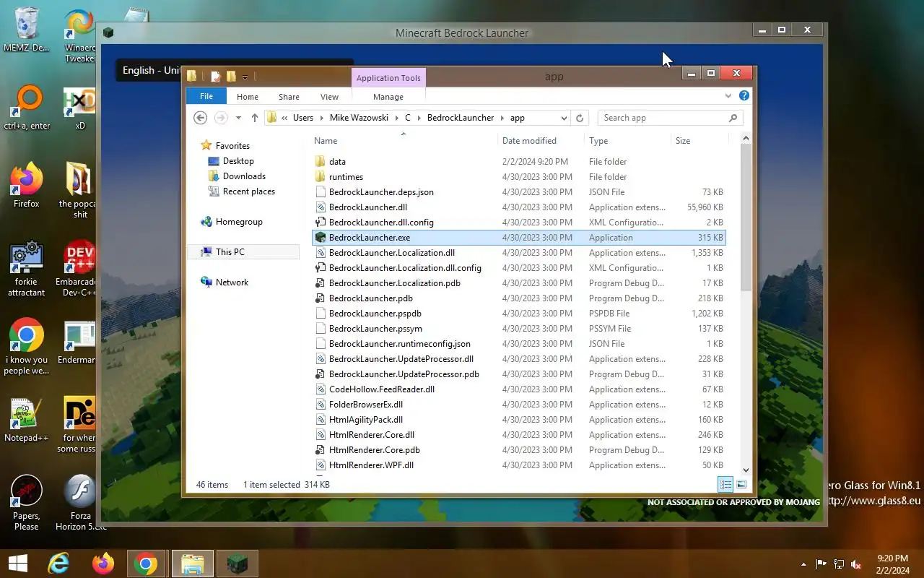Image resolution: width=924 pixels, height=578 pixels.
Task: Select Notepad++ desktop icon
Action: click(26, 419)
